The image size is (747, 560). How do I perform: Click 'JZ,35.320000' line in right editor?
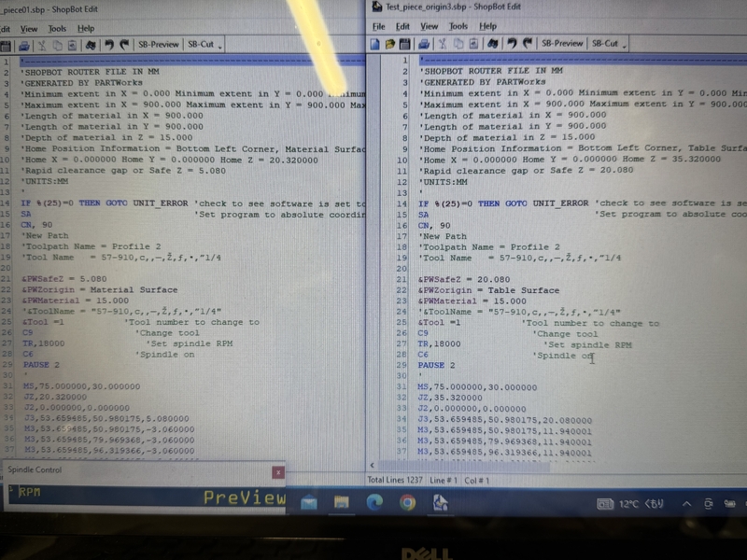pos(450,398)
